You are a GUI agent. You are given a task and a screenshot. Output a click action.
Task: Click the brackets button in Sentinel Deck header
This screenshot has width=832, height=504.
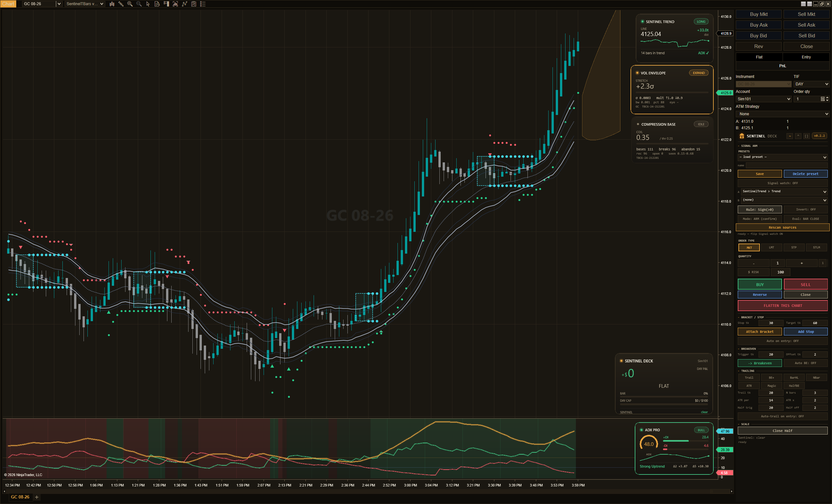tap(806, 136)
